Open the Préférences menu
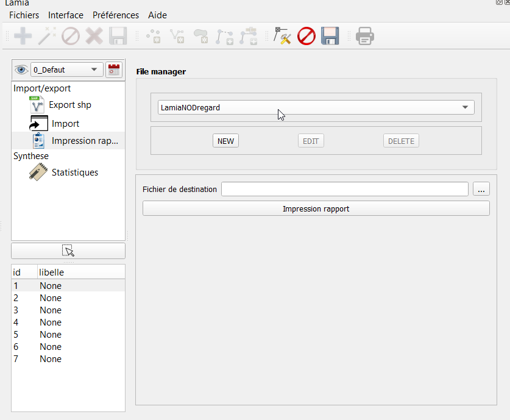The height and width of the screenshot is (420, 510). pyautogui.click(x=116, y=15)
